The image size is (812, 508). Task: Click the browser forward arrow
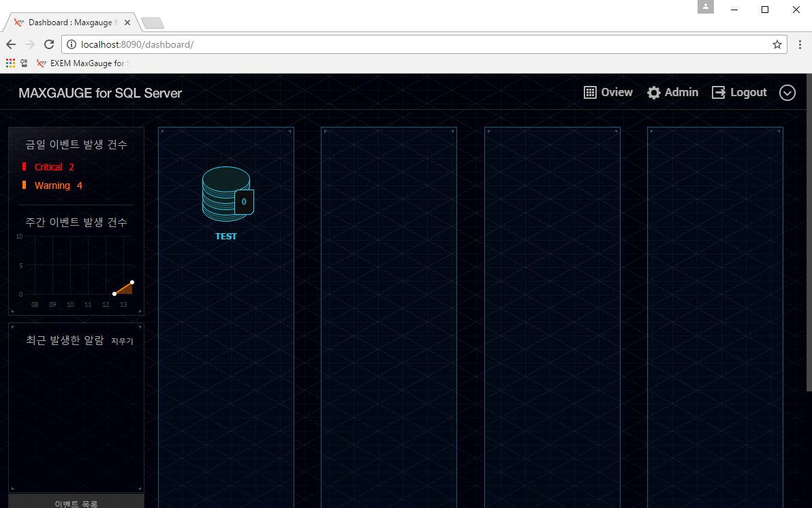30,44
